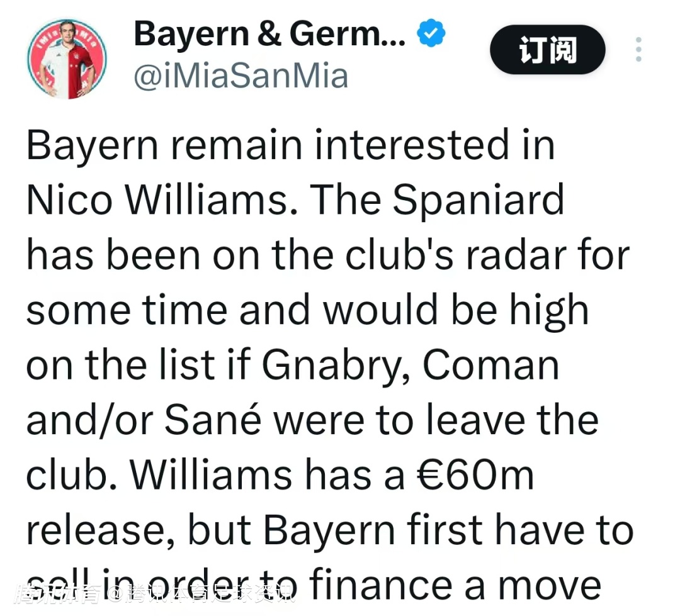Click the word "and/or" in the tweet

point(87,420)
